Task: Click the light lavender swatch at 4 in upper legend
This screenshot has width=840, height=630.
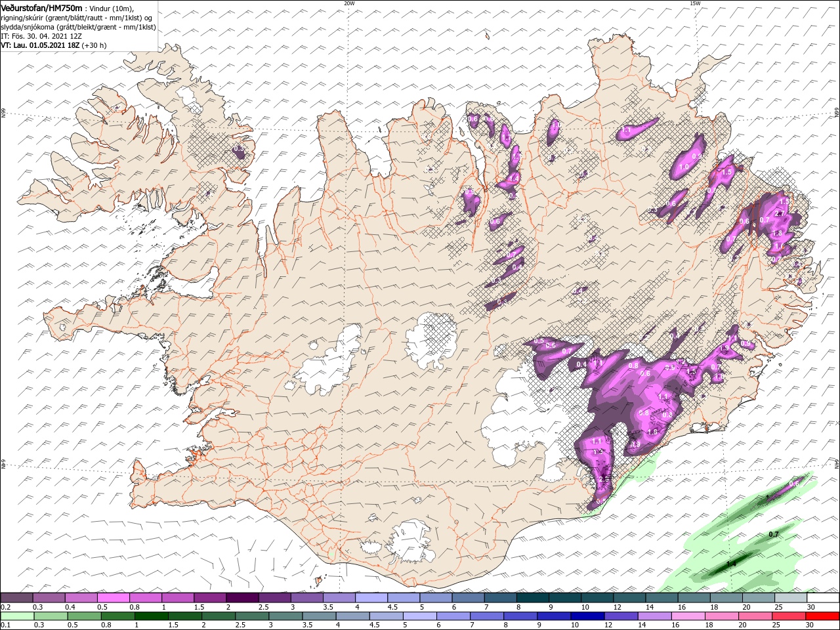Action: (370, 598)
